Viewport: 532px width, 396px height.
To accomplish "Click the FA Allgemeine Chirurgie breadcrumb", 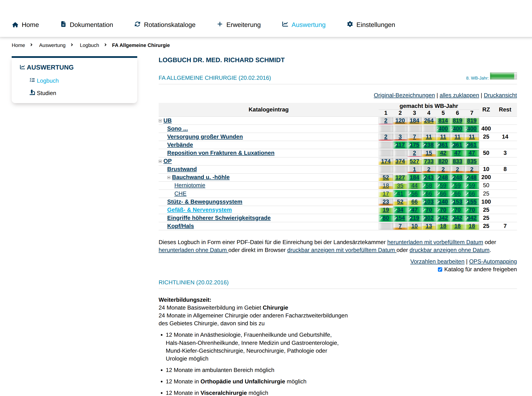I will tap(141, 45).
